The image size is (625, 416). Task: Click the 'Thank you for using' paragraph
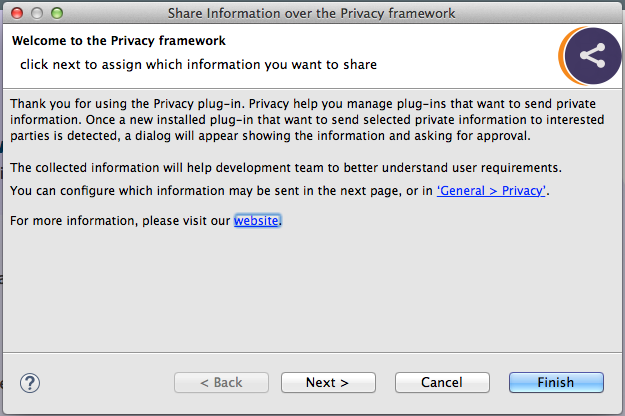pos(307,120)
